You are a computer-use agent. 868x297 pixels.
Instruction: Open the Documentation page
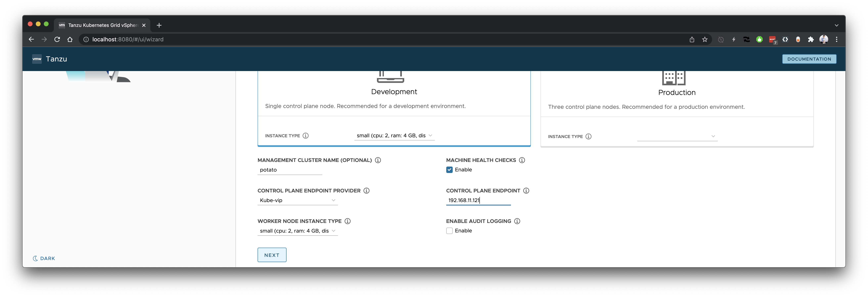[809, 59]
